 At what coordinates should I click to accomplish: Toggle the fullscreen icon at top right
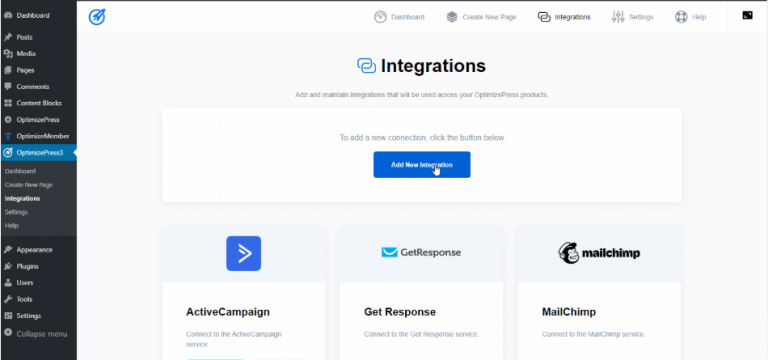tap(747, 16)
